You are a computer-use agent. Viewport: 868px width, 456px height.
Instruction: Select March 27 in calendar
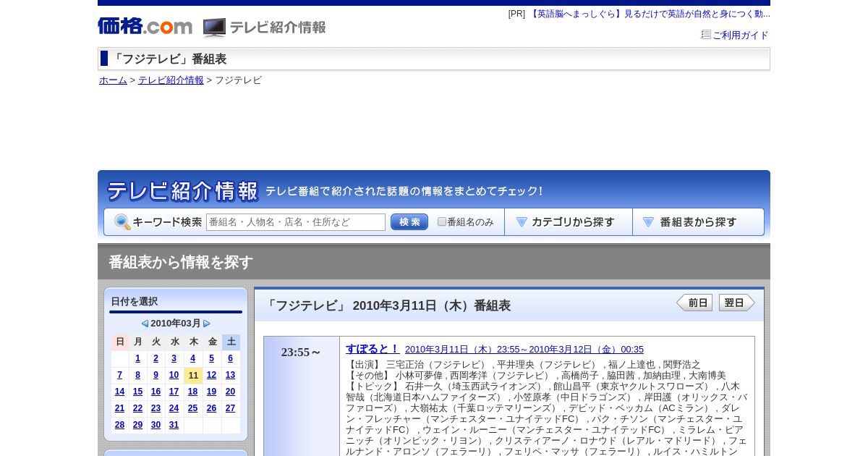click(230, 408)
